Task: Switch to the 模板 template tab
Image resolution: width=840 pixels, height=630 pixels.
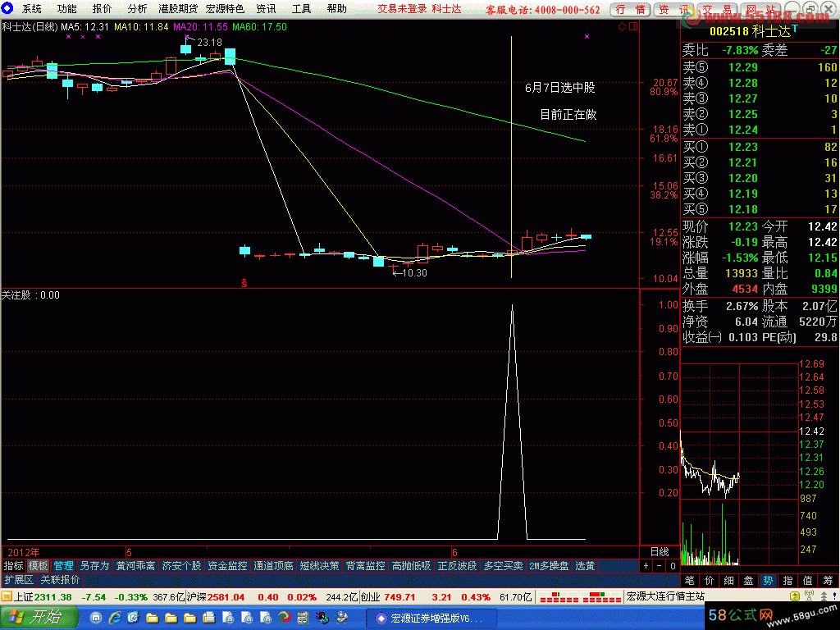Action: click(x=38, y=566)
